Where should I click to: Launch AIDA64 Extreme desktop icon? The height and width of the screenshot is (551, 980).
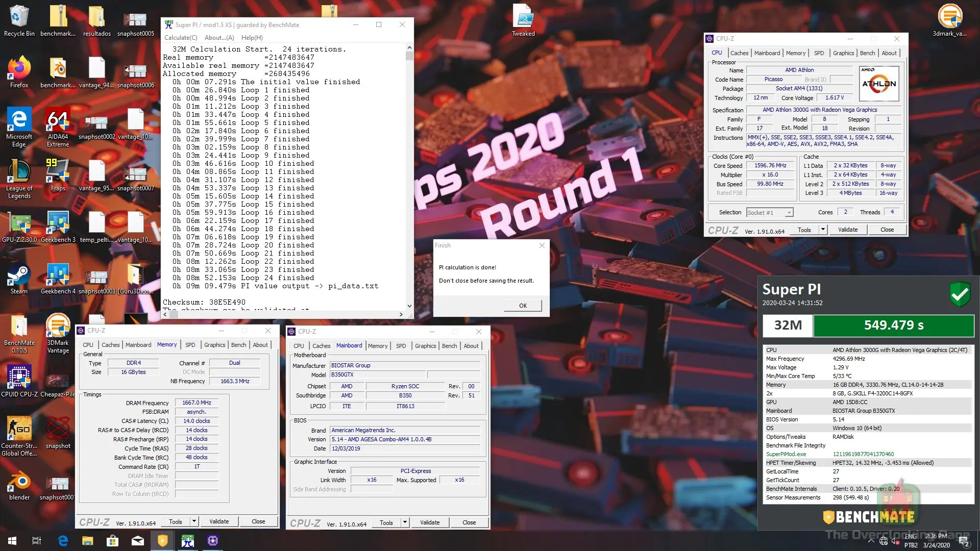click(58, 127)
